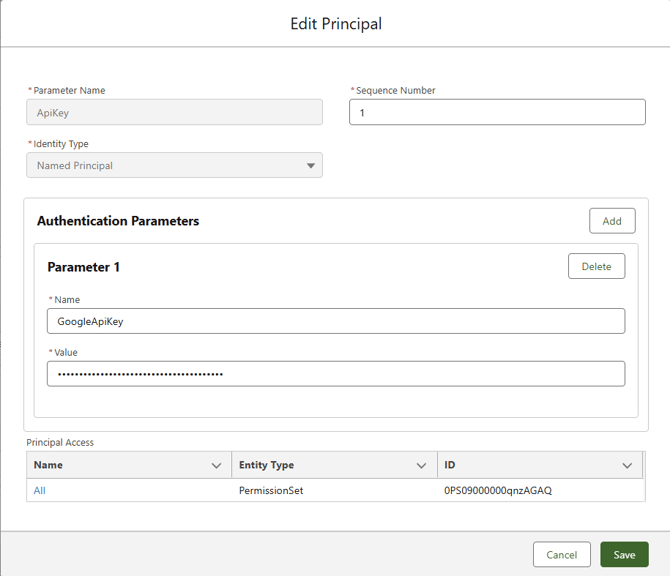Click the ID column header label
The height and width of the screenshot is (576, 670).
(450, 466)
